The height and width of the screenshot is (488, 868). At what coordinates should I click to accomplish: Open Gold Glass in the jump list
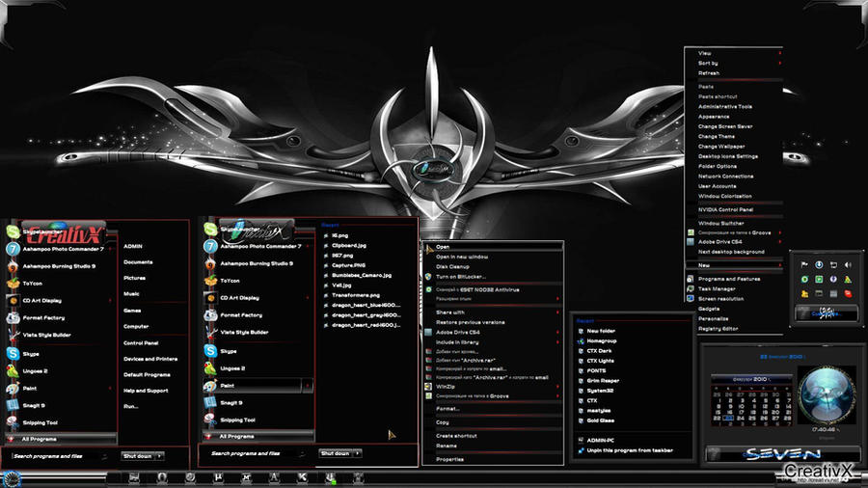(x=600, y=420)
